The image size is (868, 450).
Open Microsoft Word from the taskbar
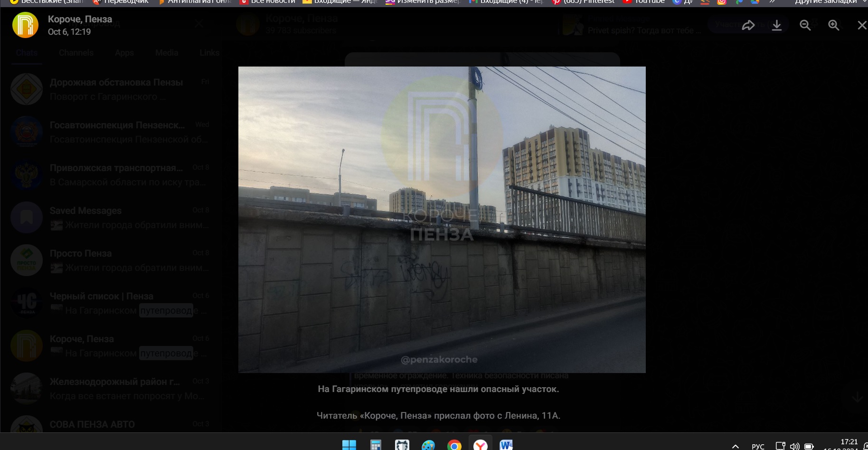(x=506, y=445)
